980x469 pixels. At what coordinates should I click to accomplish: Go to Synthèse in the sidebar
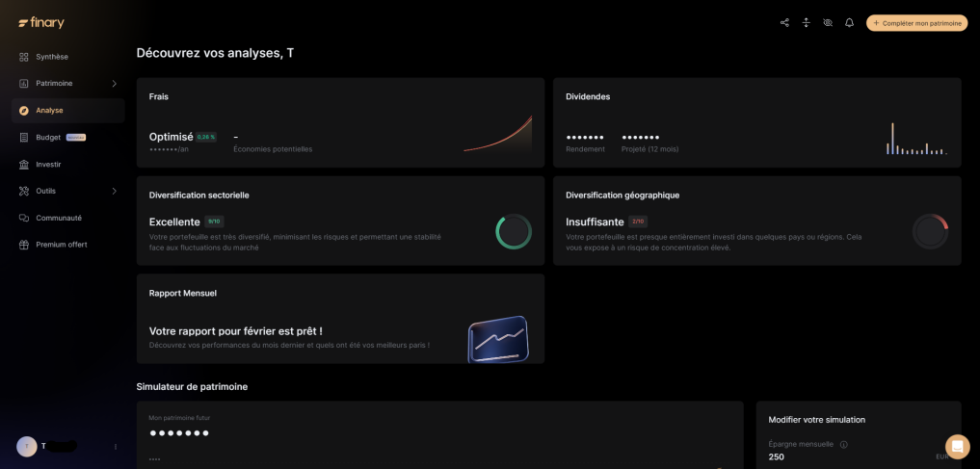tap(52, 57)
